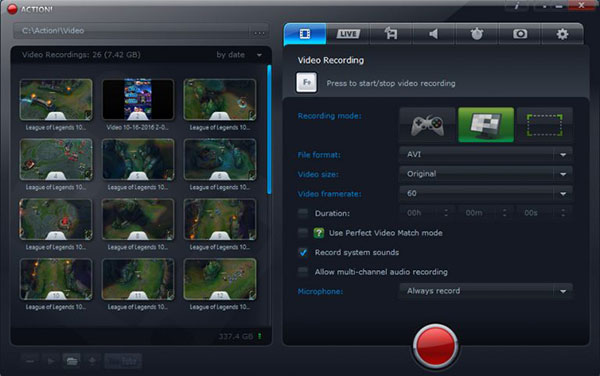
Task: Open the screenshot camera settings tab
Action: [x=520, y=34]
